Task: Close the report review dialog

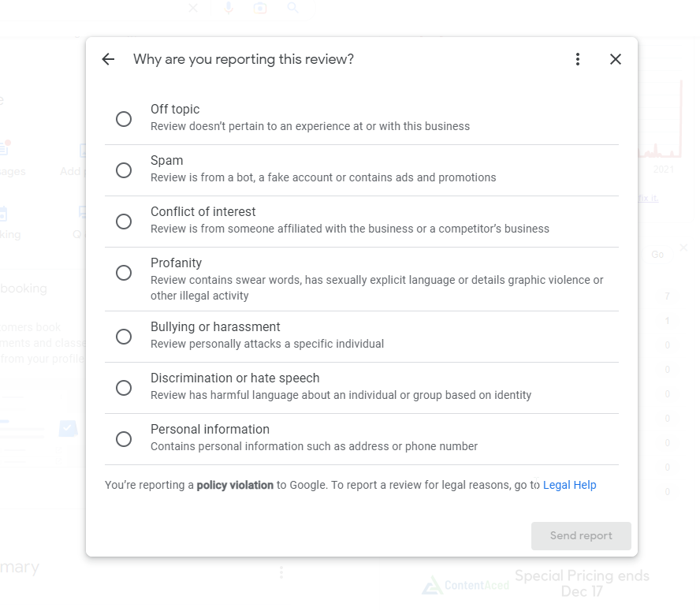Action: point(616,59)
